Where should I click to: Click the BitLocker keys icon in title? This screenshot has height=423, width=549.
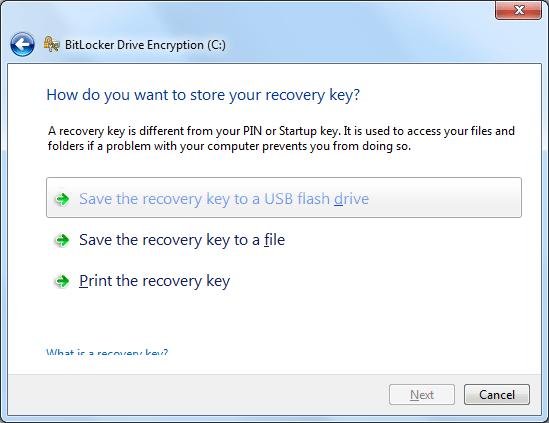[x=51, y=44]
